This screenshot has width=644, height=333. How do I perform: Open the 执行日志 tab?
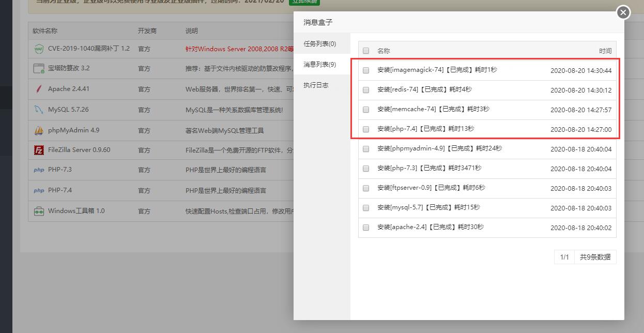click(x=322, y=85)
